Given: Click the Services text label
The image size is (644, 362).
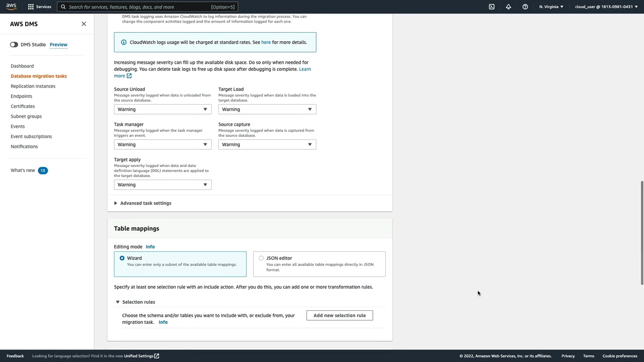Looking at the screenshot, I should pos(44,7).
